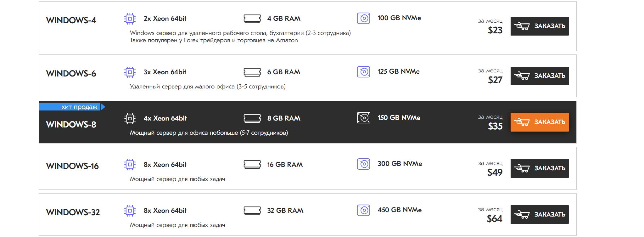
Task: Click the disk icon beside 100 GB NVMe
Action: tap(363, 18)
